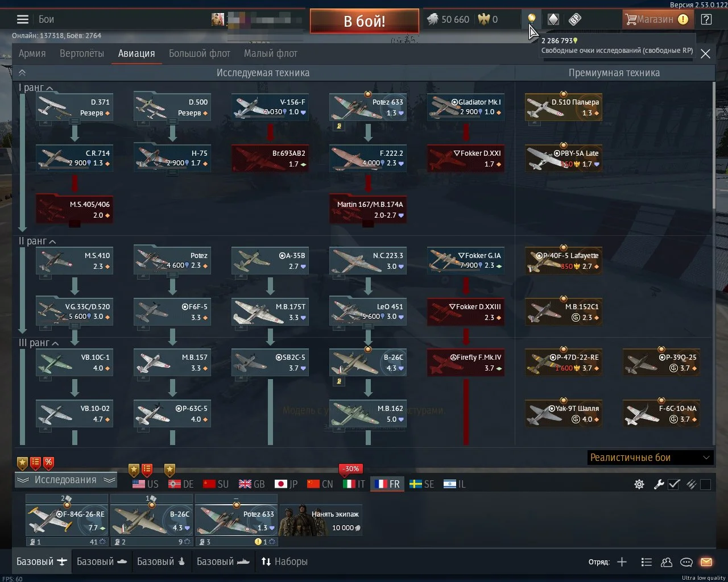Collapse the III ранг section

(39, 343)
